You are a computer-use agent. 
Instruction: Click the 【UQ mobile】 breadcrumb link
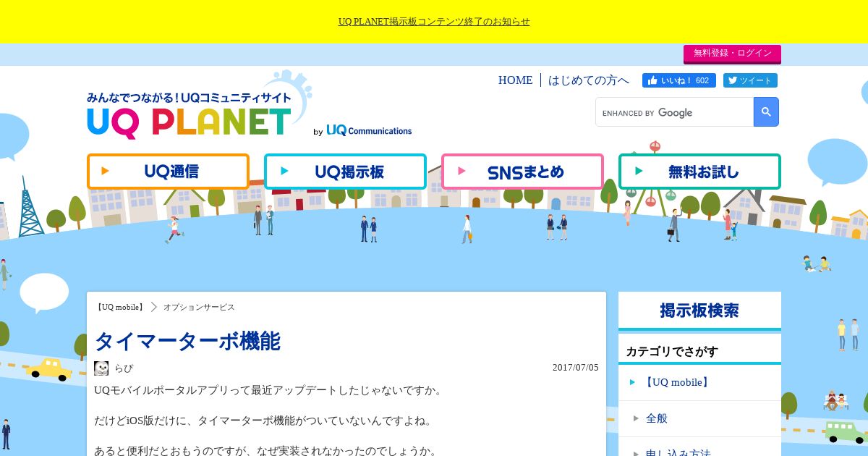121,307
